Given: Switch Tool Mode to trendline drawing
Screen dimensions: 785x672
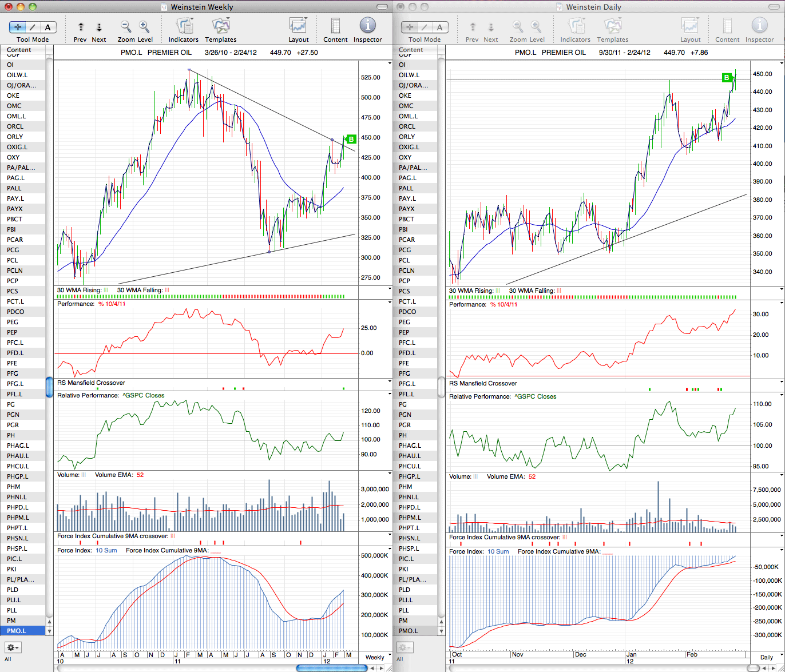Looking at the screenshot, I should [33, 27].
